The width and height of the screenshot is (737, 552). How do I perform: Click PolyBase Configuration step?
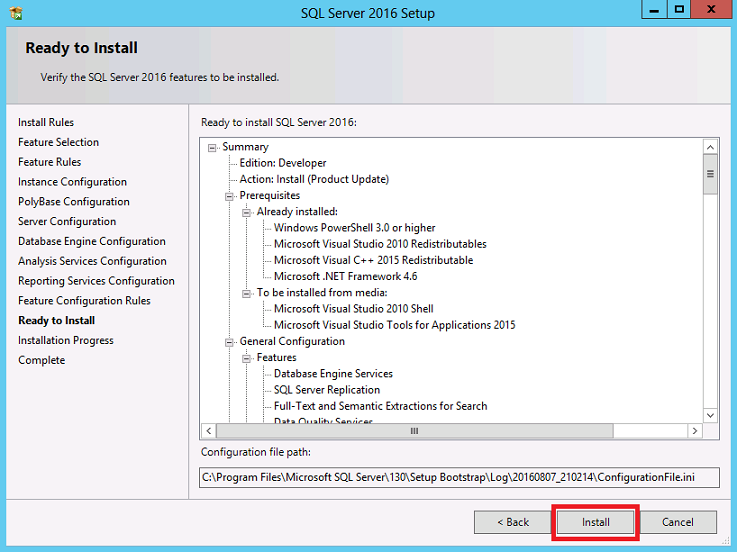click(74, 202)
